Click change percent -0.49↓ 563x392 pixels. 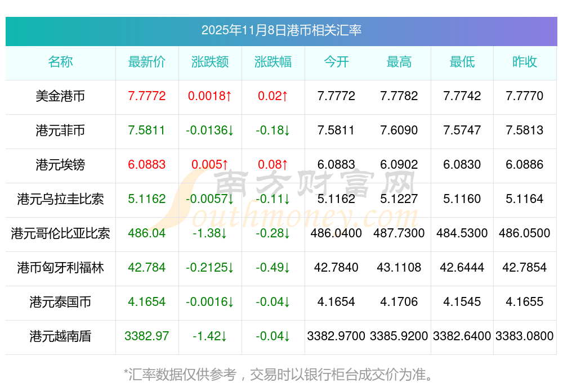(273, 268)
